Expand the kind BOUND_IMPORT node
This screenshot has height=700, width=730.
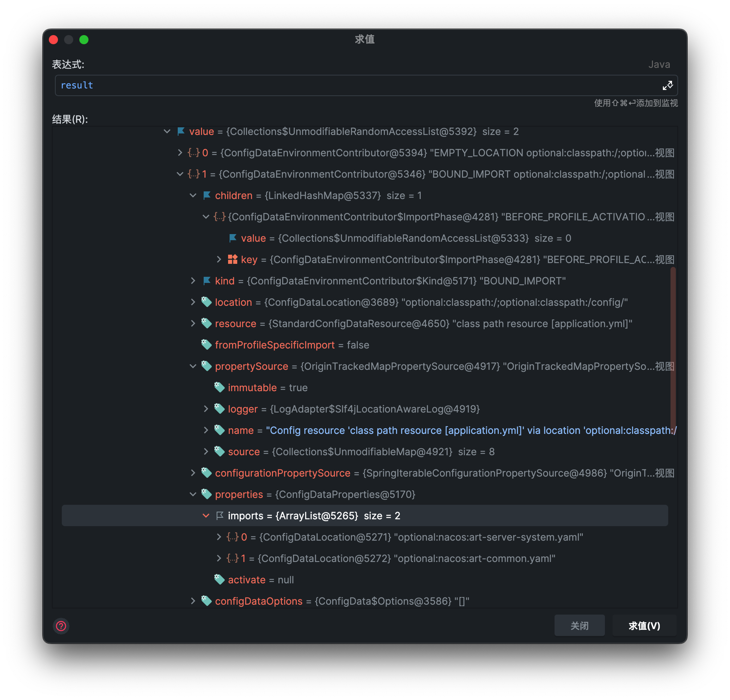[193, 281]
